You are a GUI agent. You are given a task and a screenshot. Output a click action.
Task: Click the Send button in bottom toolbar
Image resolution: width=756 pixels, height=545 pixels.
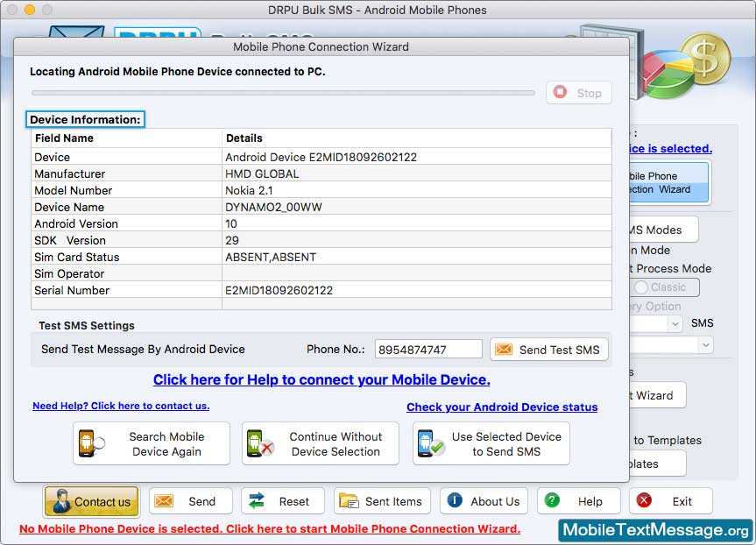(190, 501)
